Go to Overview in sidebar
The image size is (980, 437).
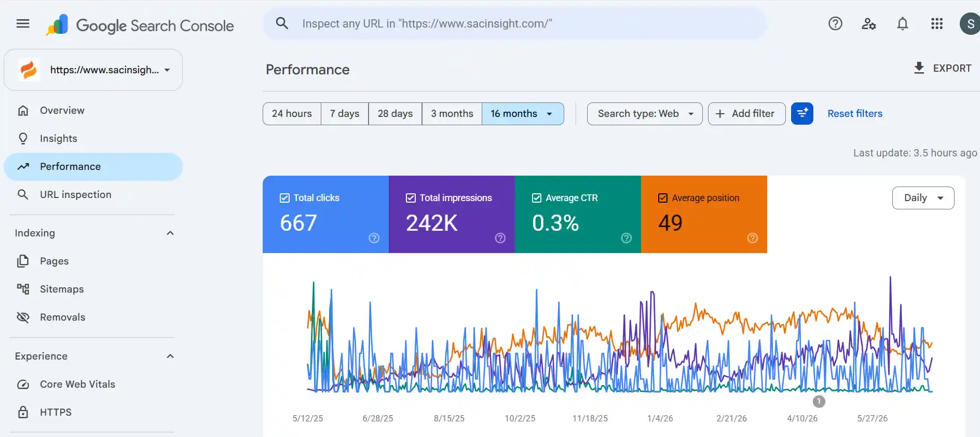[93, 111]
